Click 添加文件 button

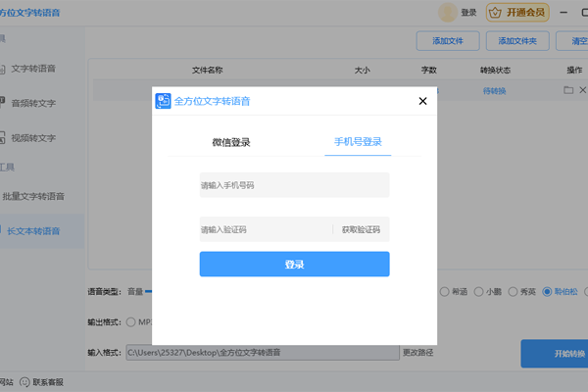(448, 41)
